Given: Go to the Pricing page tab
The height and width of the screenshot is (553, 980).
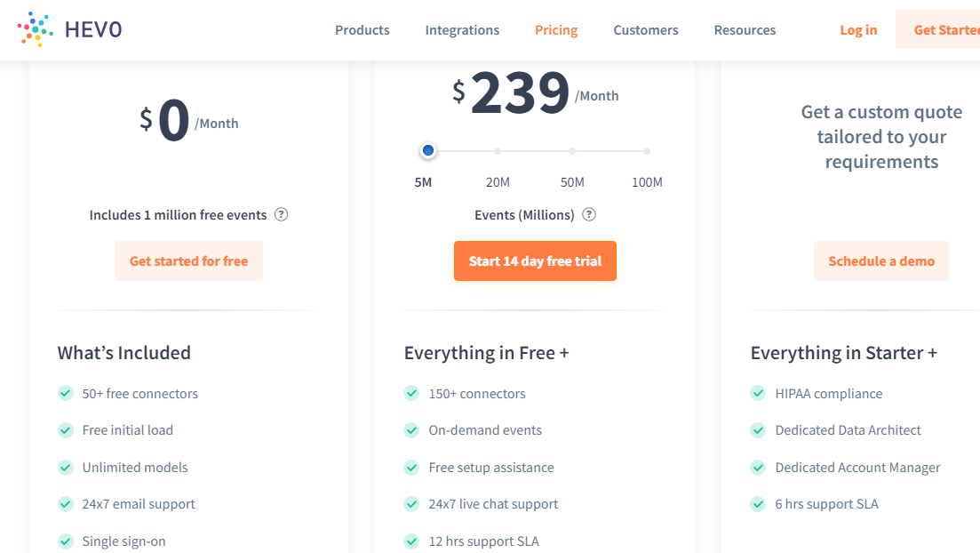Looking at the screenshot, I should (x=556, y=30).
